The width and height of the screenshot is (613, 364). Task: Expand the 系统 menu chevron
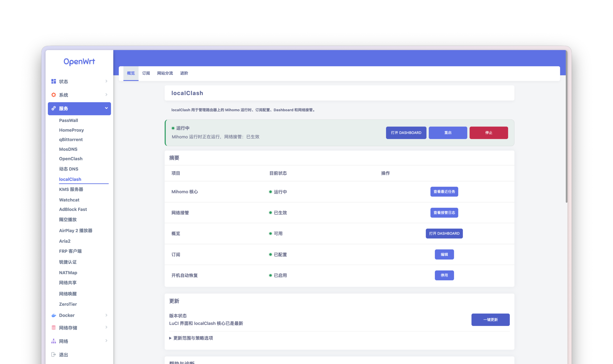[106, 95]
